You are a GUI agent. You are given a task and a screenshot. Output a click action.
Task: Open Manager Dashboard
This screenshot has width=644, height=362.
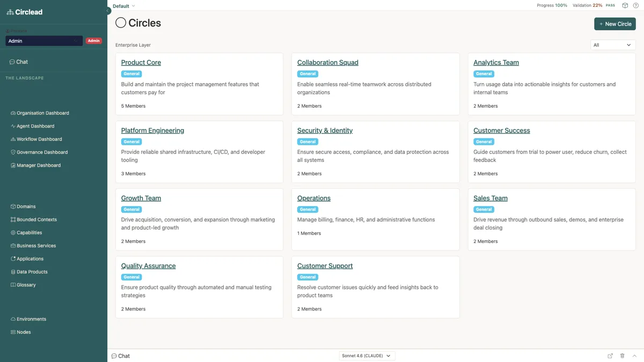36,165
